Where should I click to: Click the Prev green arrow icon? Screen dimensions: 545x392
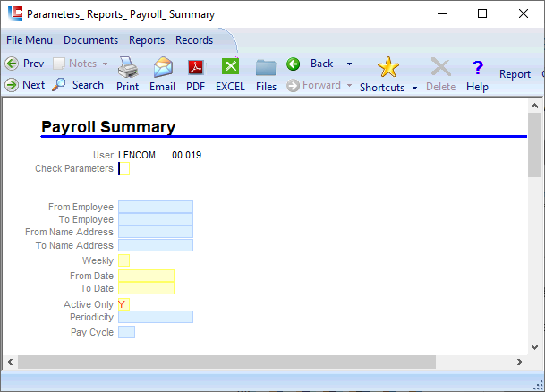(x=12, y=64)
